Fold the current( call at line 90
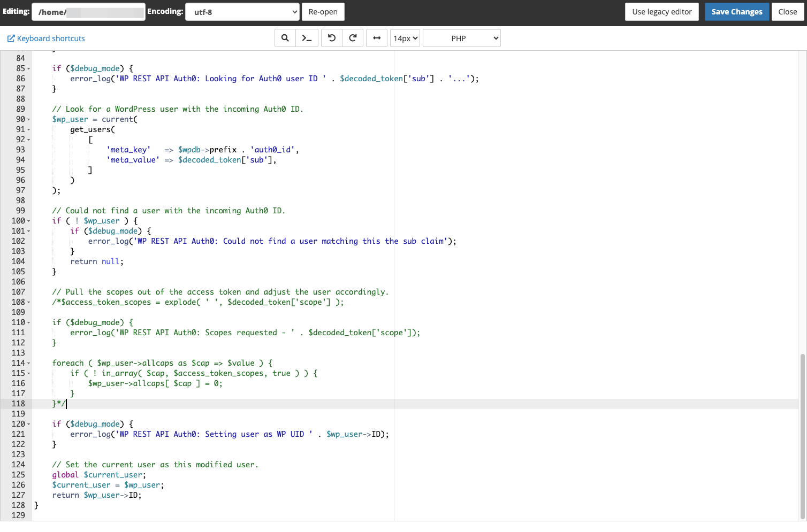The height and width of the screenshot is (532, 807). (x=29, y=119)
